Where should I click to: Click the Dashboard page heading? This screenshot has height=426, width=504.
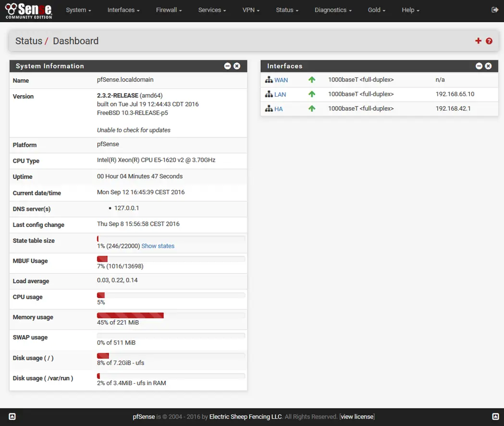tap(75, 41)
